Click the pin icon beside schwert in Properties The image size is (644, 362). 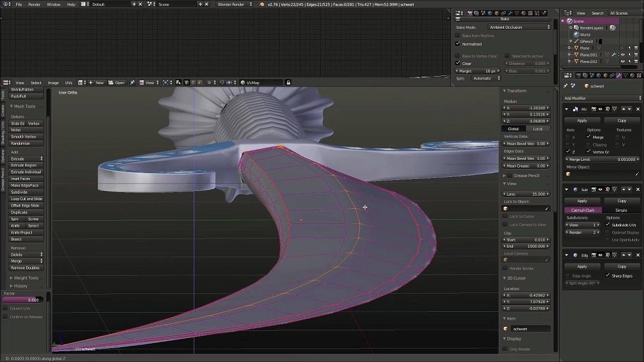click(x=566, y=86)
